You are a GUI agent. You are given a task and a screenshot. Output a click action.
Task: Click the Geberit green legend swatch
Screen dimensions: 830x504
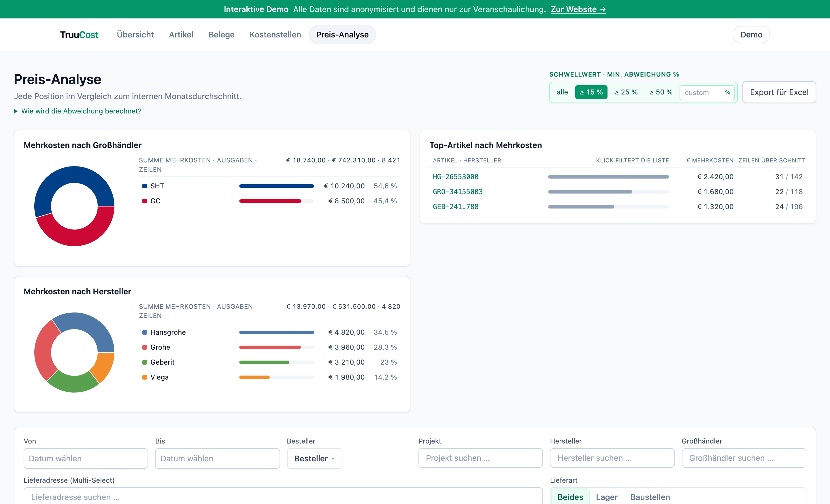tap(144, 362)
